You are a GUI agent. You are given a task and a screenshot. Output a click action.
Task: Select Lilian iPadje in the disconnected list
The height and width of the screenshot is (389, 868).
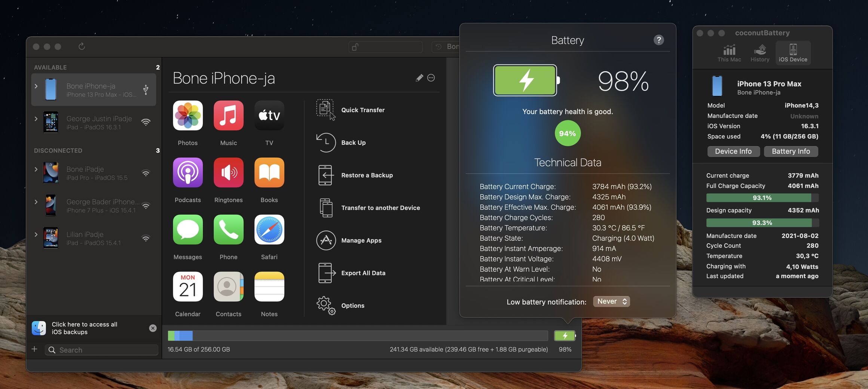pyautogui.click(x=94, y=238)
